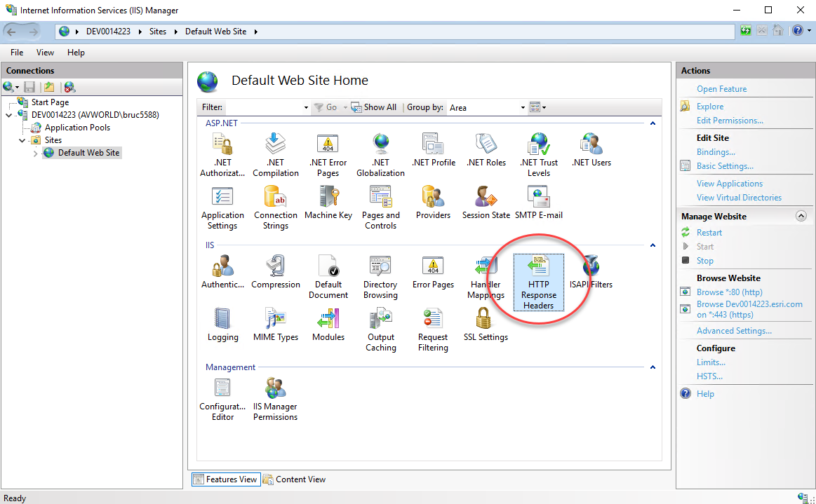
Task: Select HTTP Response Headers feature
Action: coord(539,282)
